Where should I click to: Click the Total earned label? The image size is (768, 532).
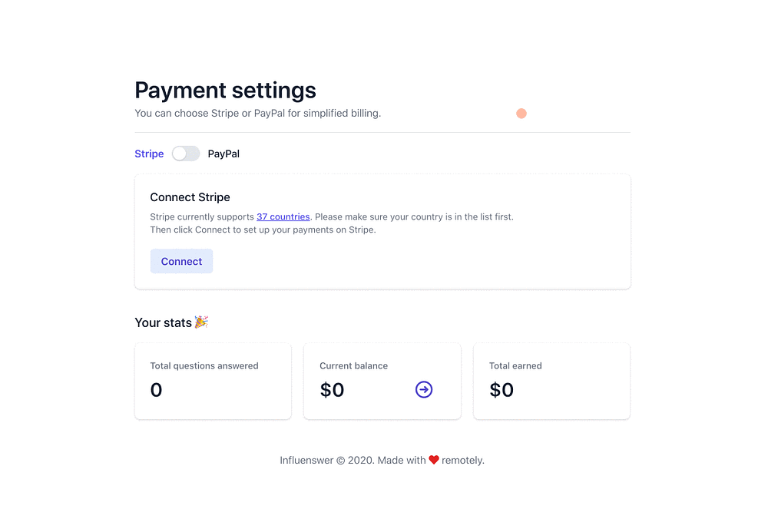pos(515,365)
